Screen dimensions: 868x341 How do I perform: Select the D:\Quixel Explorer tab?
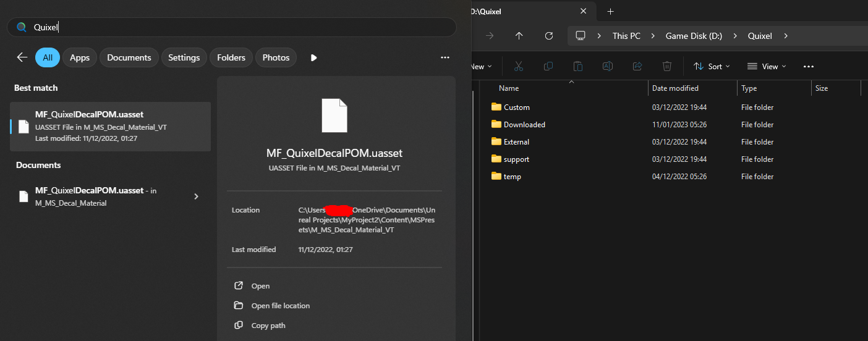[x=532, y=11]
